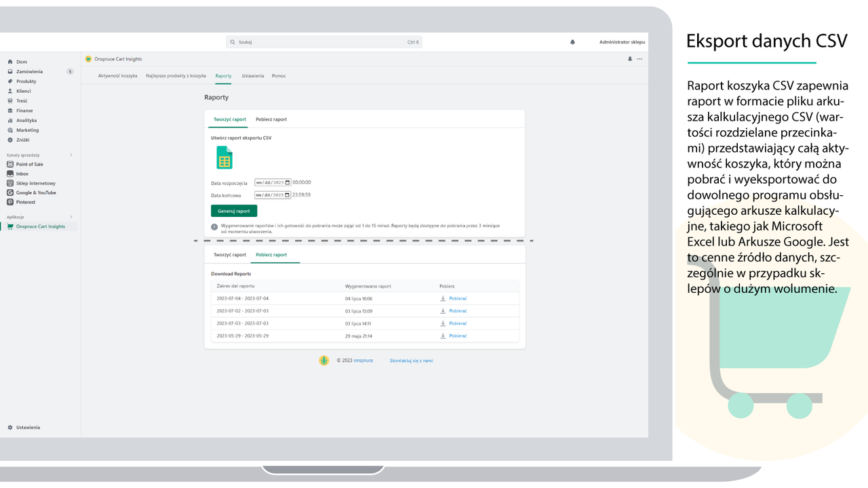Open Administrator sklepu account menu
The height and width of the screenshot is (488, 868).
(x=622, y=42)
